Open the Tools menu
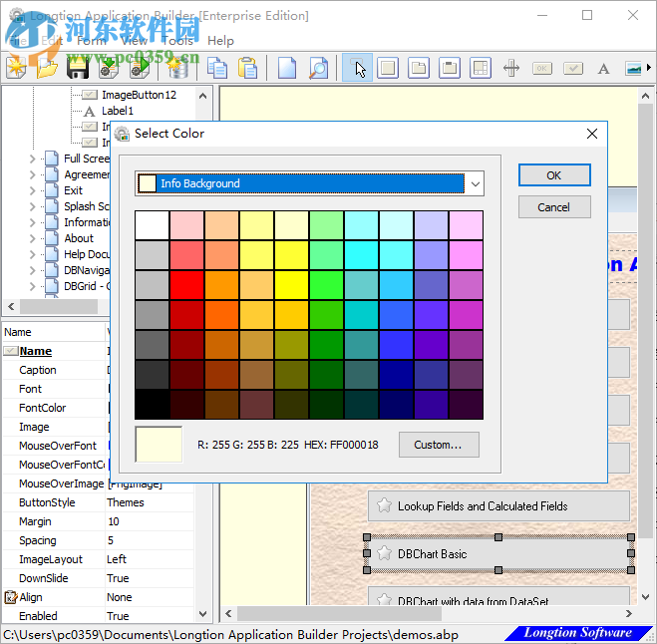This screenshot has height=644, width=657. pos(177,41)
